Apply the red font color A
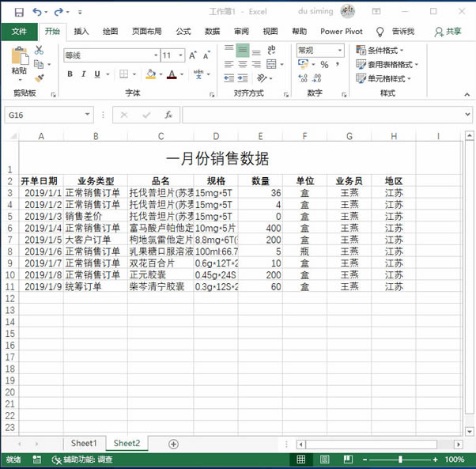 point(172,74)
